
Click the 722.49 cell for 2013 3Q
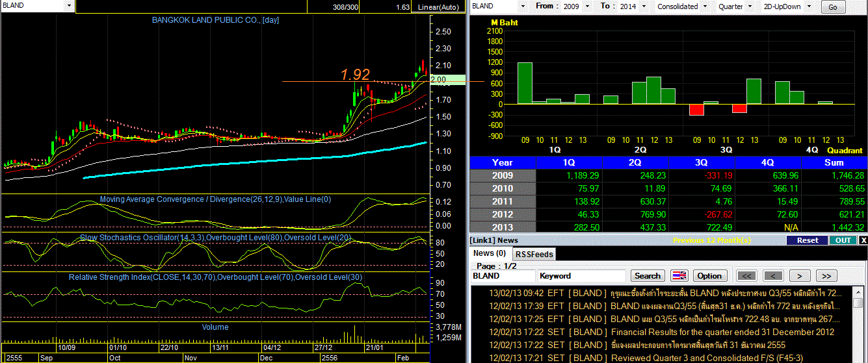coord(702,227)
